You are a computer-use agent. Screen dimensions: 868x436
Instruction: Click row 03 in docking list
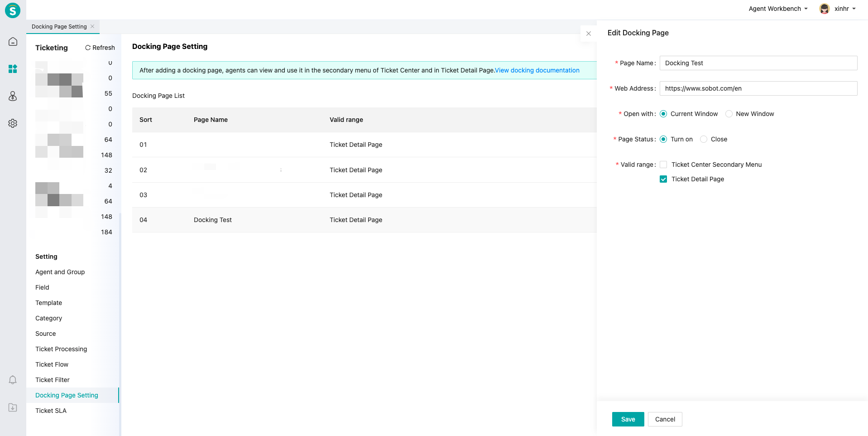364,195
